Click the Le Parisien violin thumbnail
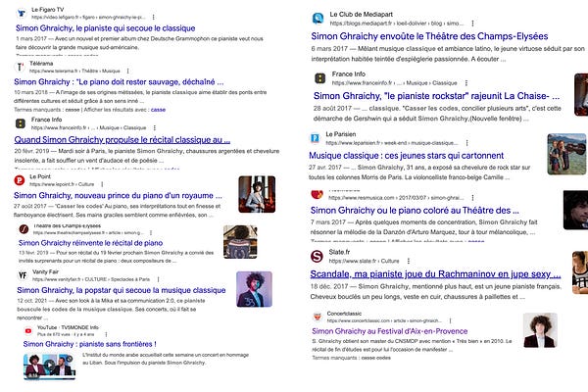The width and height of the screenshot is (588, 392). tap(566, 154)
